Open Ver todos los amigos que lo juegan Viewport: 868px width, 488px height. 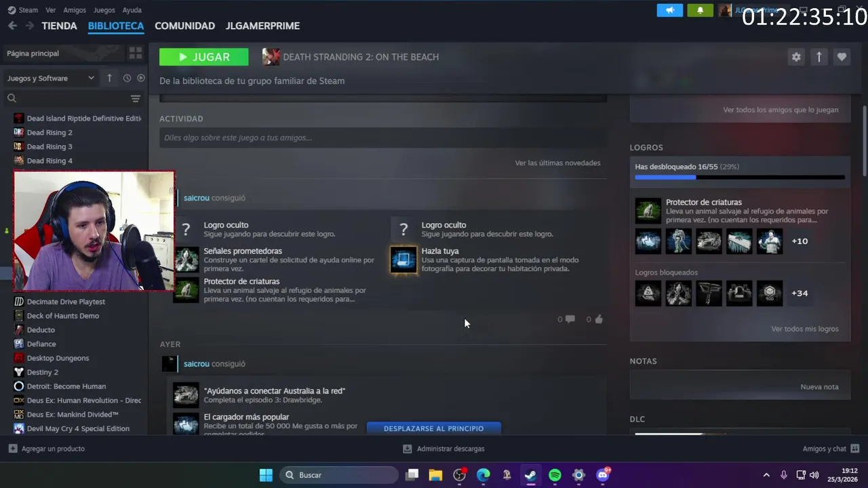click(781, 110)
